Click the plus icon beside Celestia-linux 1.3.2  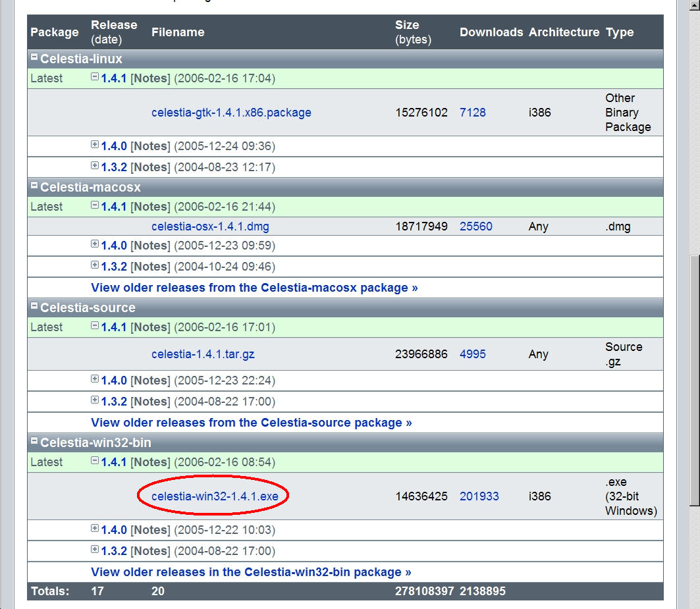pos(95,165)
